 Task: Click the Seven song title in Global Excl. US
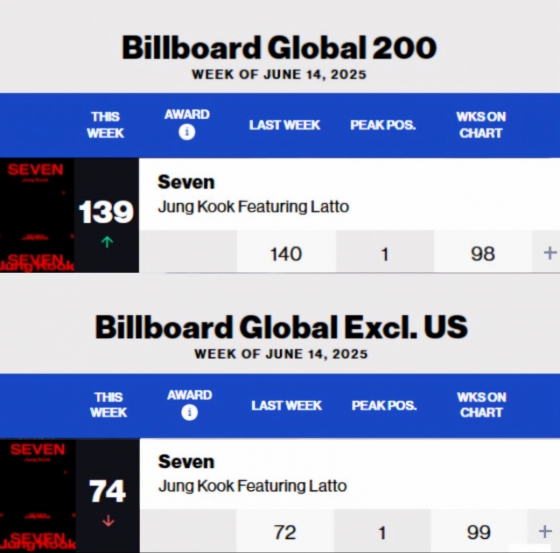click(x=186, y=462)
